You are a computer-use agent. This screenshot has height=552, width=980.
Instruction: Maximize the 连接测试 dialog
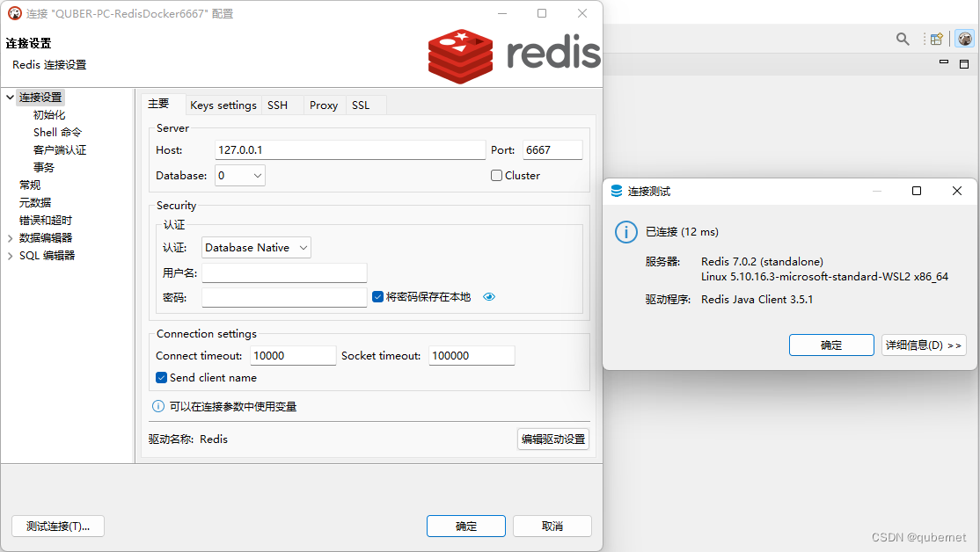click(x=917, y=191)
